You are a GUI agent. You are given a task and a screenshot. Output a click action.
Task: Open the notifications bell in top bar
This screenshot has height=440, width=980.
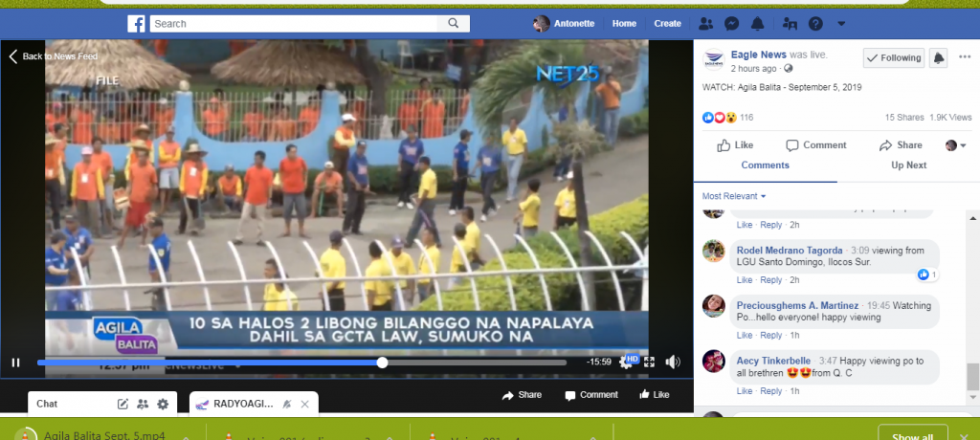pos(757,23)
